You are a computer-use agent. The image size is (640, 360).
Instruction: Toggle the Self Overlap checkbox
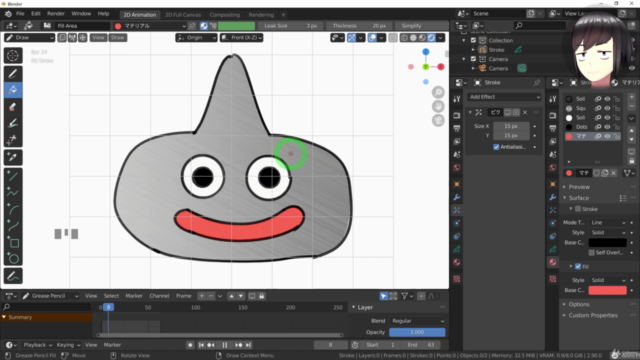click(x=591, y=253)
